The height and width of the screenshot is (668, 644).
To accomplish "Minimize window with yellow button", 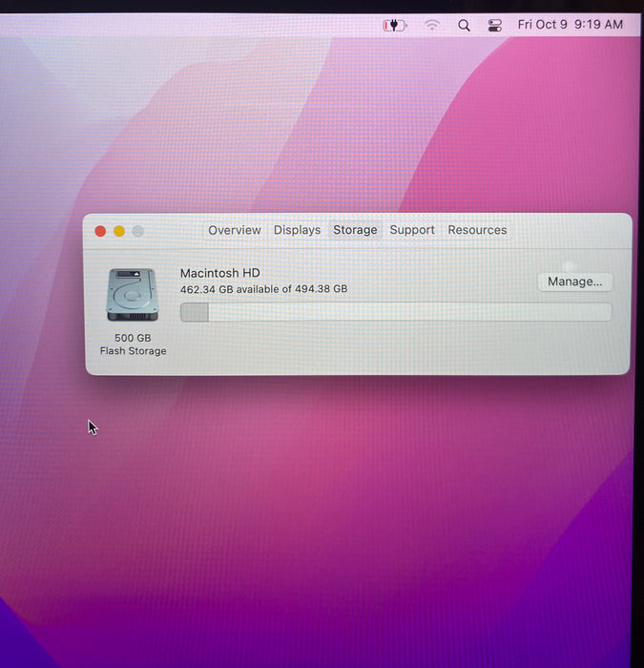I will (x=119, y=231).
